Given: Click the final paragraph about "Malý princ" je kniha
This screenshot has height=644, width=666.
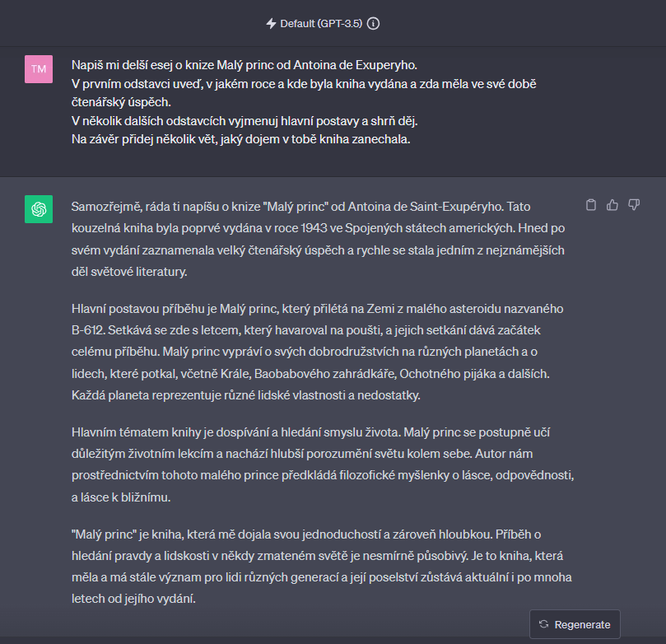Looking at the screenshot, I should click(x=322, y=567).
